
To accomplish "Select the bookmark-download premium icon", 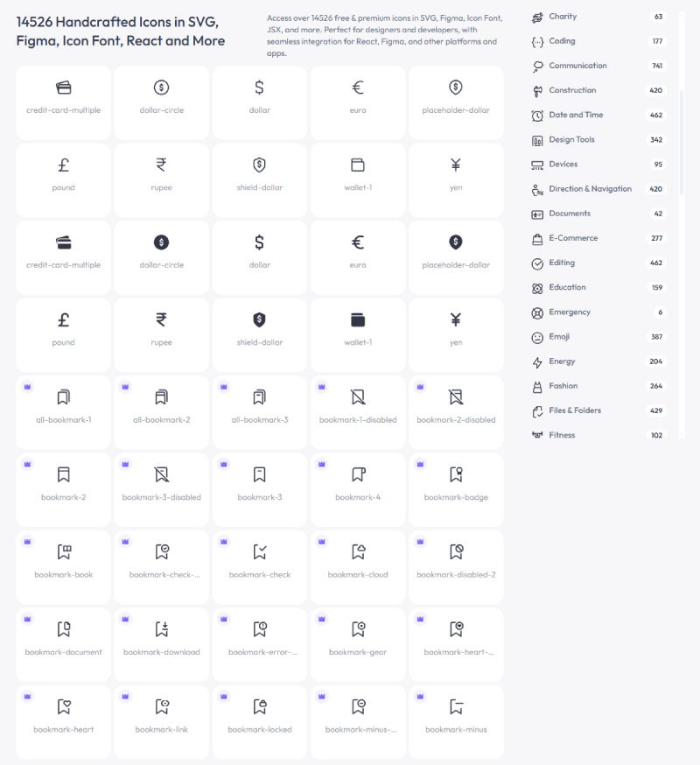I will 162,645.
